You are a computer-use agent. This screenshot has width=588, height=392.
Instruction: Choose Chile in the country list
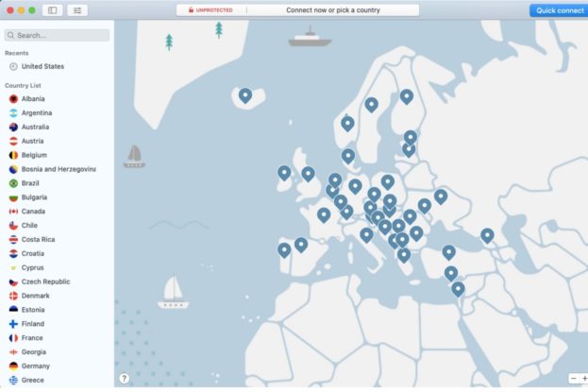click(29, 226)
